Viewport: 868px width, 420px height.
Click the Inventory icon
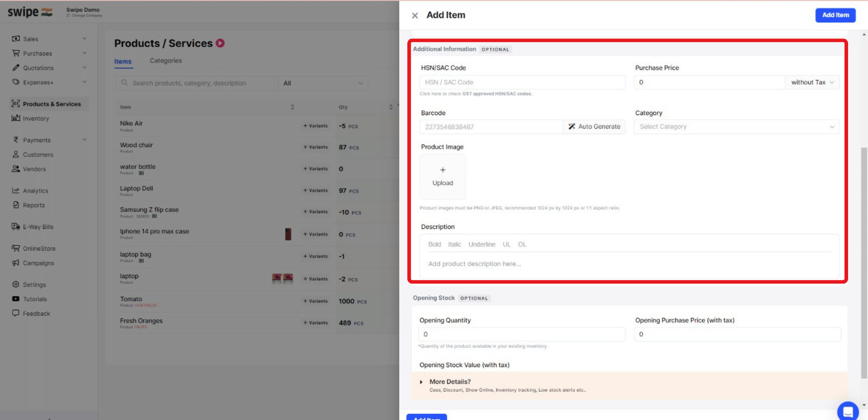tap(16, 118)
